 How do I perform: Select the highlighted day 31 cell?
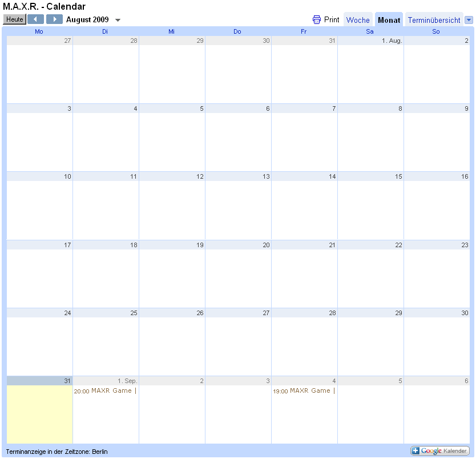click(x=39, y=410)
